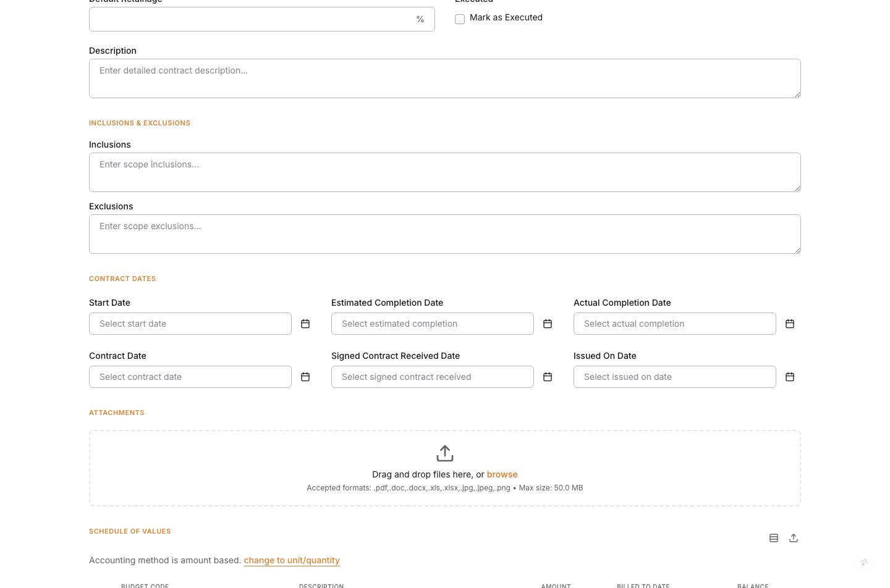Viewport: 890px width, 588px height.
Task: Focus the Description text area
Action: [445, 78]
